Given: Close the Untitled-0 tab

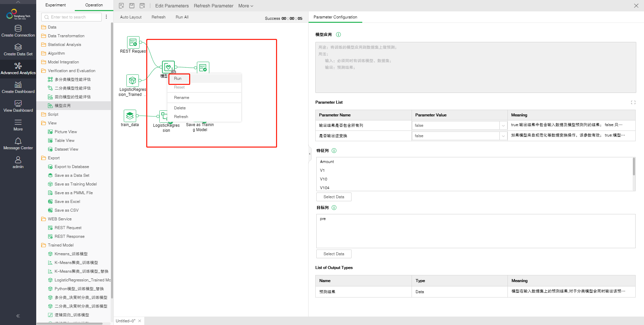Looking at the screenshot, I should (x=140, y=321).
